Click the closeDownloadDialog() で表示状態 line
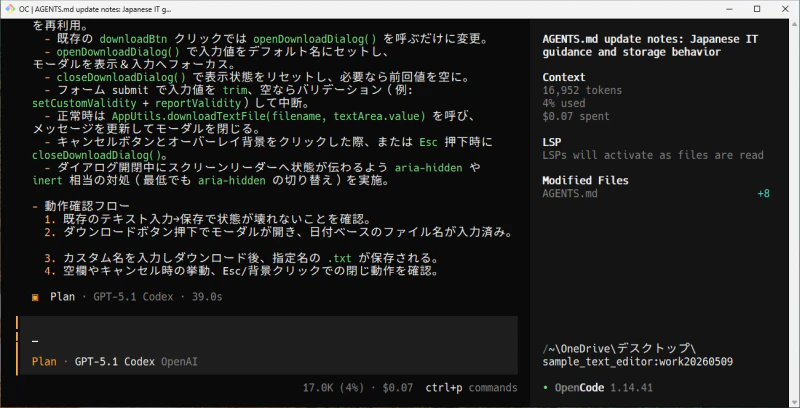The image size is (800, 408). pos(257,78)
